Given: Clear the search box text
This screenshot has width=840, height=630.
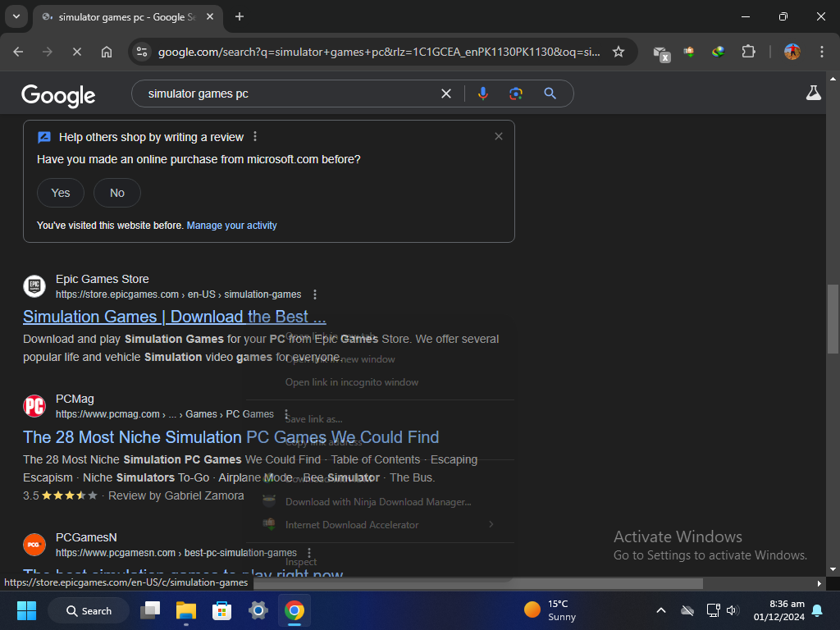Looking at the screenshot, I should (446, 94).
